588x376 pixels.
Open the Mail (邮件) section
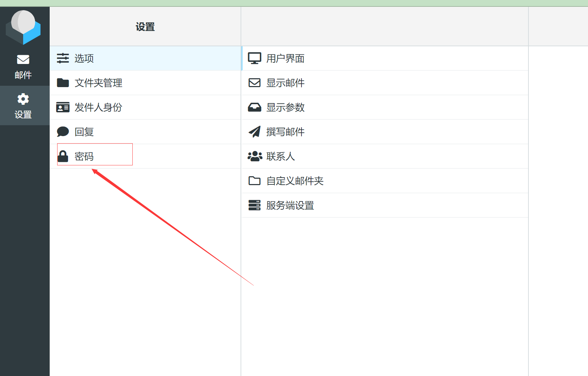(x=23, y=66)
